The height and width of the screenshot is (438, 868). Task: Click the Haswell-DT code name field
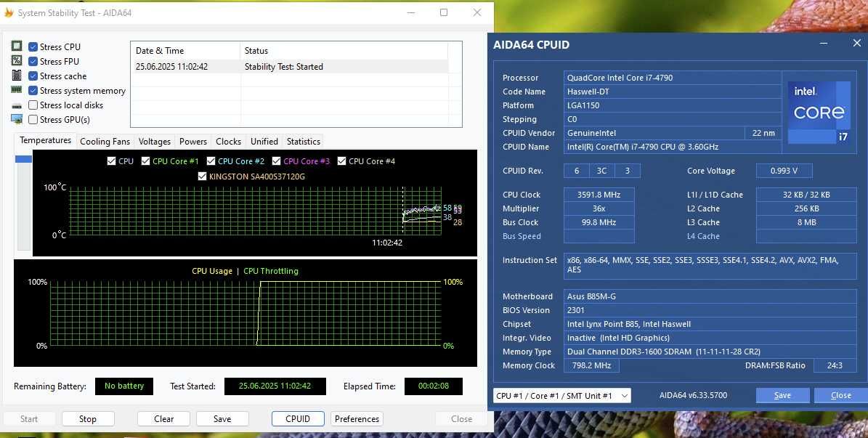673,92
